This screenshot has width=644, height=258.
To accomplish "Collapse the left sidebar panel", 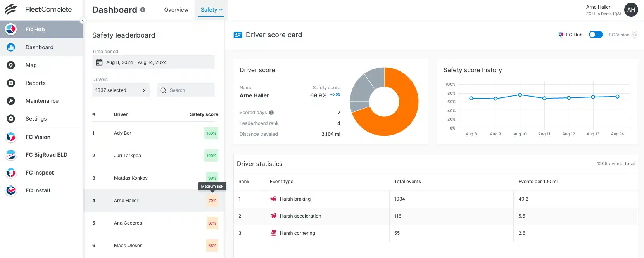I will (x=83, y=20).
